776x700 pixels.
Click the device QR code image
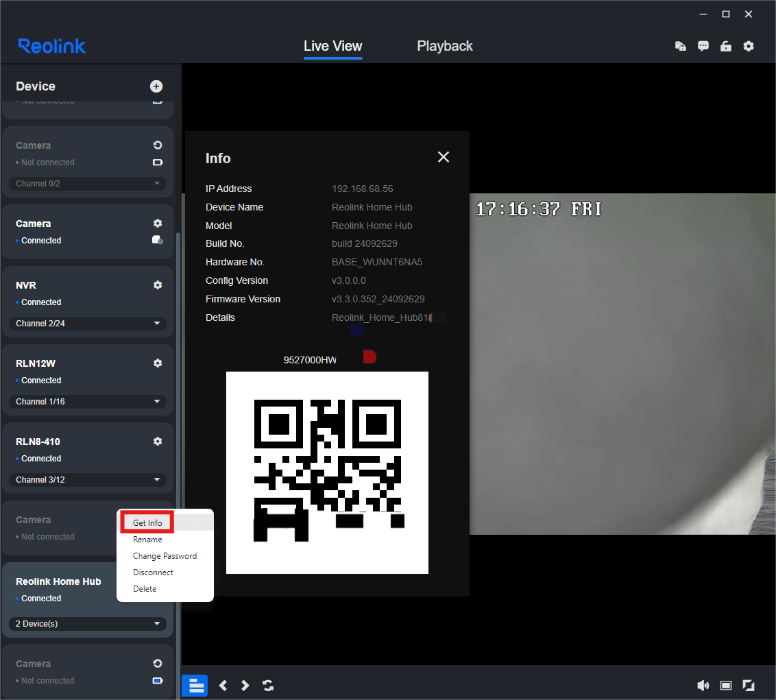(327, 473)
